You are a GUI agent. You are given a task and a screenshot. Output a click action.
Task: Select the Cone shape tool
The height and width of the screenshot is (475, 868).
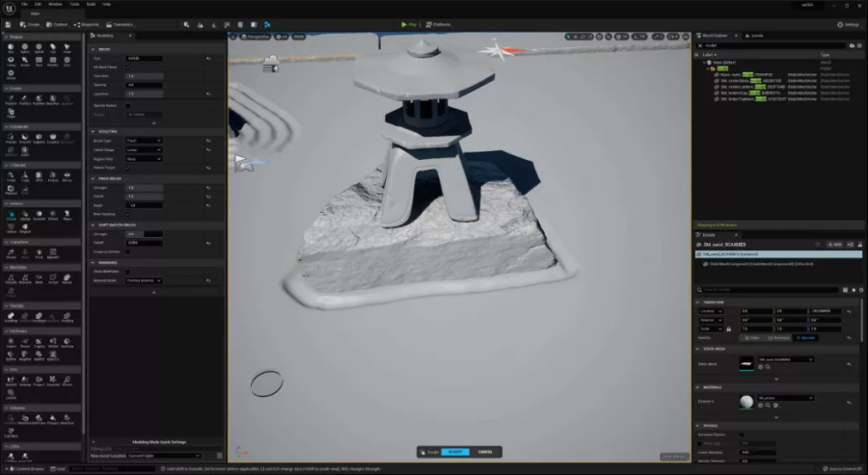[x=67, y=48]
